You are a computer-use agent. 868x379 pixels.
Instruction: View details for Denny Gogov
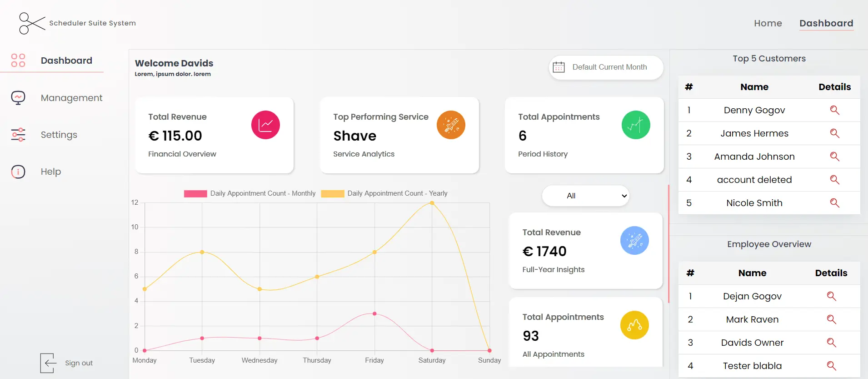coord(834,110)
